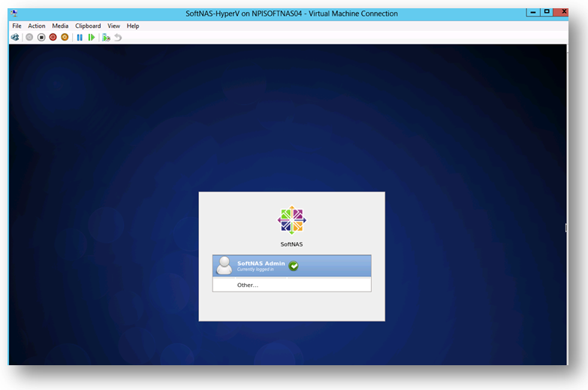Open the View menu
Viewport: 588px width, 390px height.
(113, 26)
